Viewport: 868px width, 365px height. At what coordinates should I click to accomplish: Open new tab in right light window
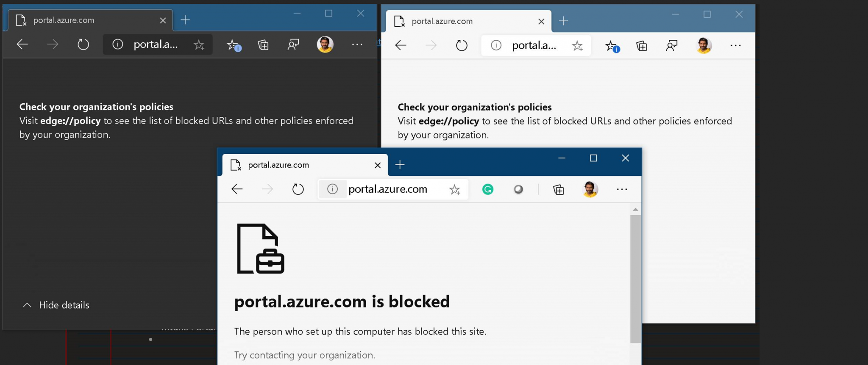click(564, 21)
